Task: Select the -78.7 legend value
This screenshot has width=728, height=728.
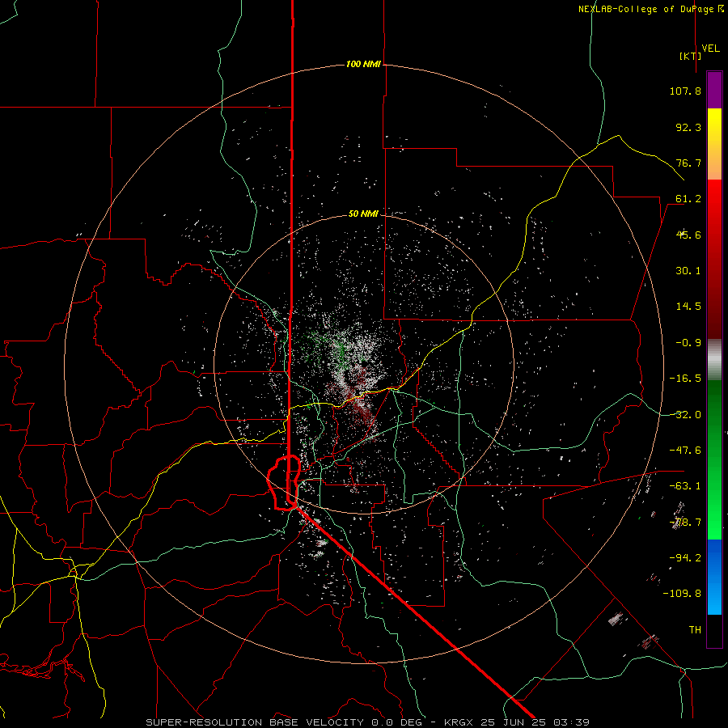Action: pyautogui.click(x=685, y=523)
